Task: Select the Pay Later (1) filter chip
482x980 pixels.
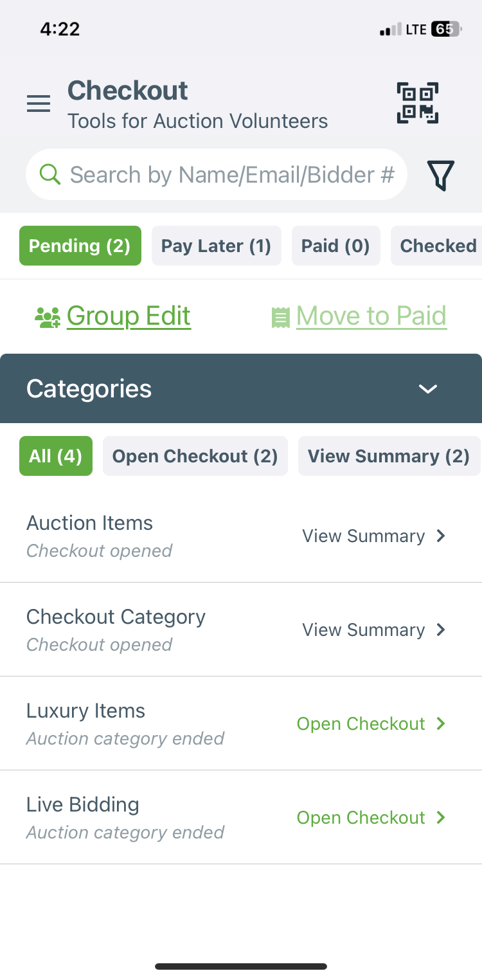Action: click(x=217, y=246)
